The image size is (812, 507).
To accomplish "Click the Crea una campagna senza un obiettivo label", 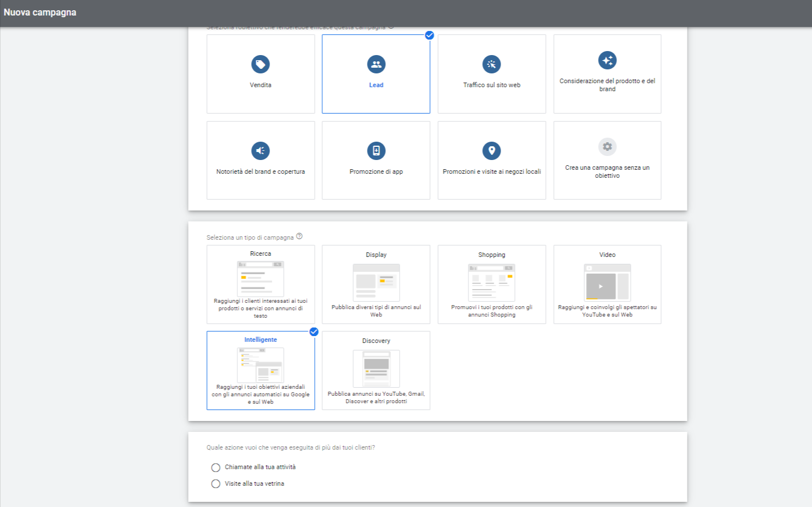I will [x=607, y=171].
